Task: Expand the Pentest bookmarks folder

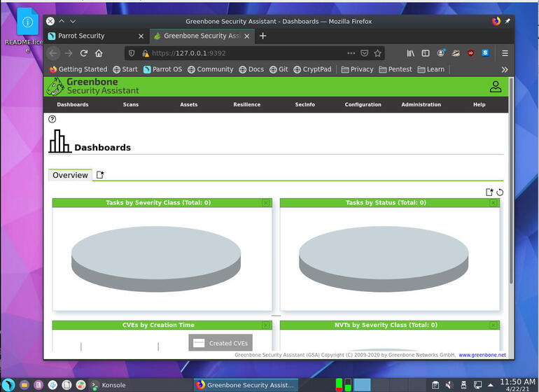Action: (x=395, y=69)
